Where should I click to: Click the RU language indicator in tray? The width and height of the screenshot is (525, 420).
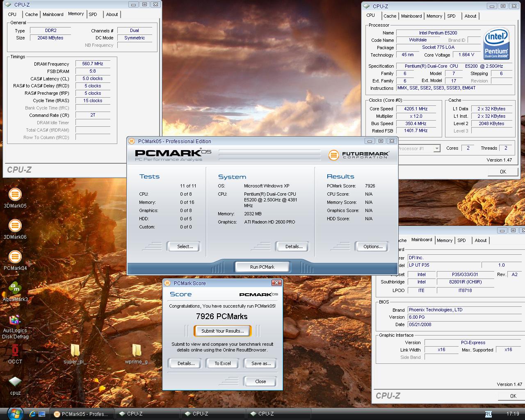click(x=488, y=414)
